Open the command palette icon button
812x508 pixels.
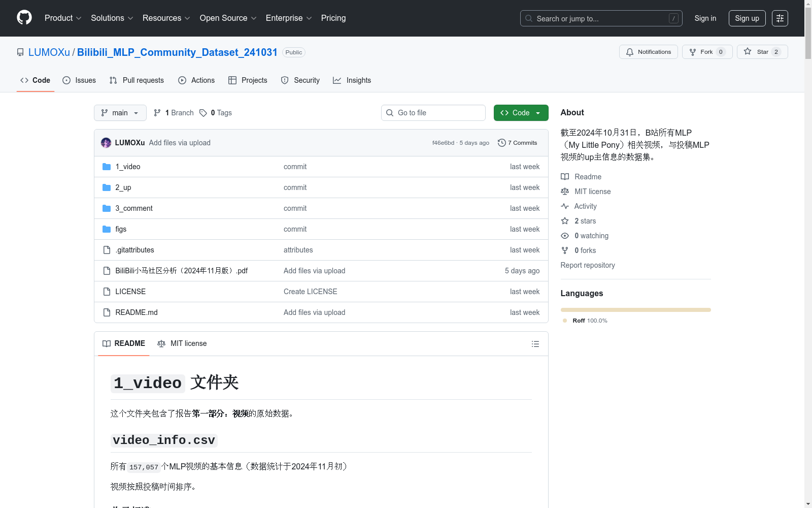tap(780, 18)
